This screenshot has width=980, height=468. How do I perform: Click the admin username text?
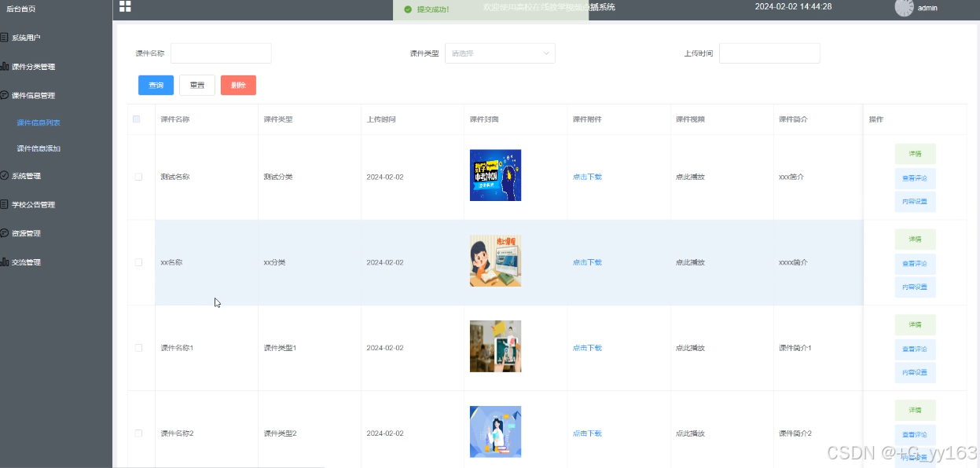(x=927, y=8)
